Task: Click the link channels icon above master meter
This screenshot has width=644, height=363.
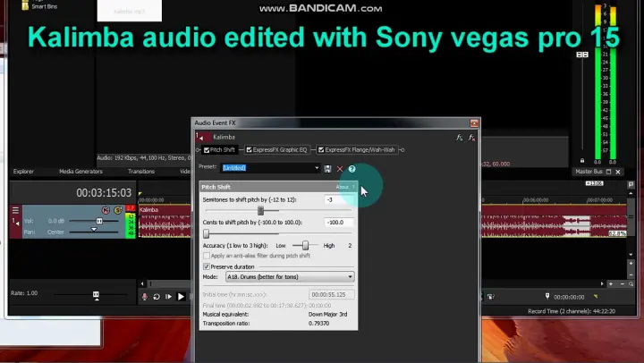Action: tap(582, 55)
